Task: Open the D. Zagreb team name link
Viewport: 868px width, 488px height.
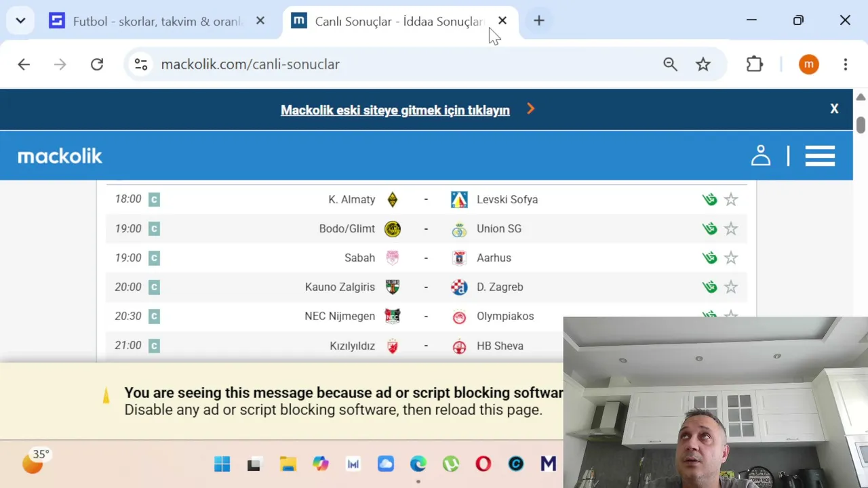Action: [500, 287]
